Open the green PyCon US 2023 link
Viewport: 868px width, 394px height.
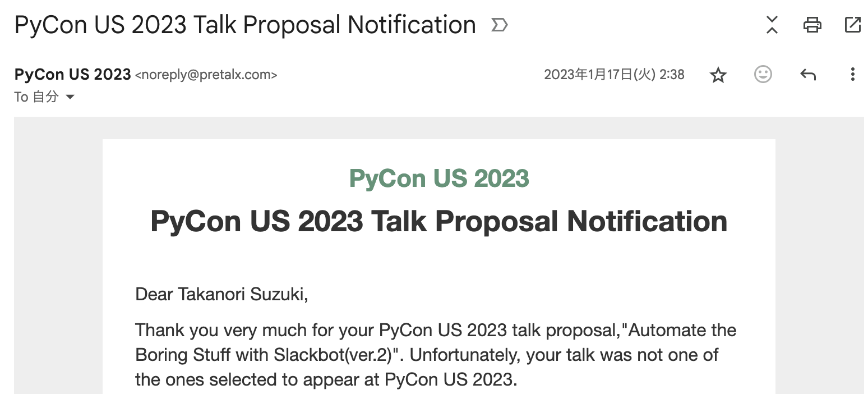pos(439,178)
